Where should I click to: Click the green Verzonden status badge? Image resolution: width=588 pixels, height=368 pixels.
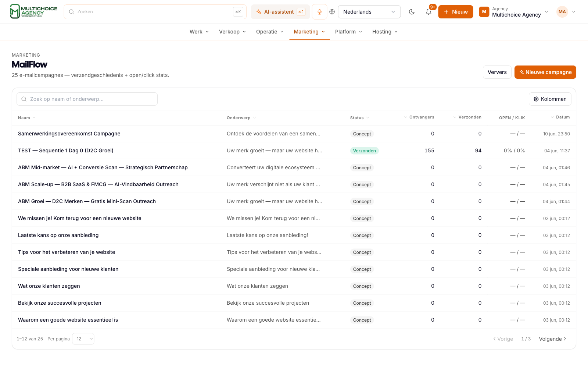tap(364, 151)
